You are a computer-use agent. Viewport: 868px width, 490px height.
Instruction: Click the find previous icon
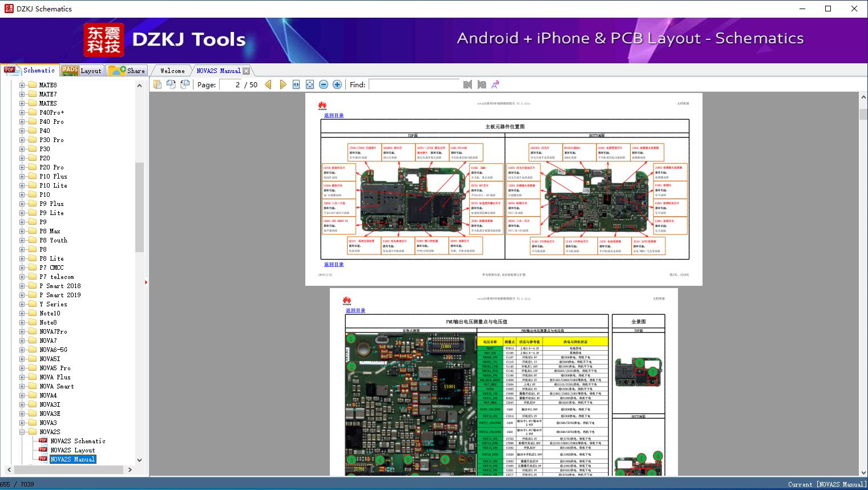(467, 84)
